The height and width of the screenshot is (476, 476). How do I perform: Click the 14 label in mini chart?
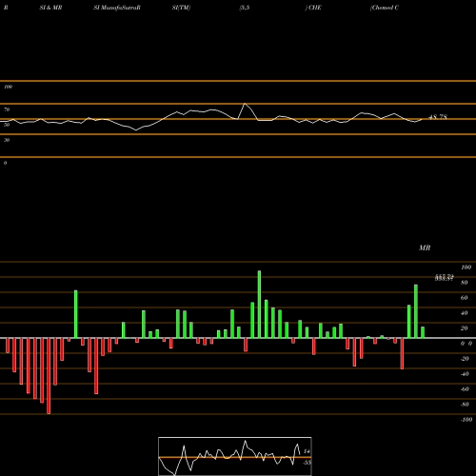(x=307, y=451)
